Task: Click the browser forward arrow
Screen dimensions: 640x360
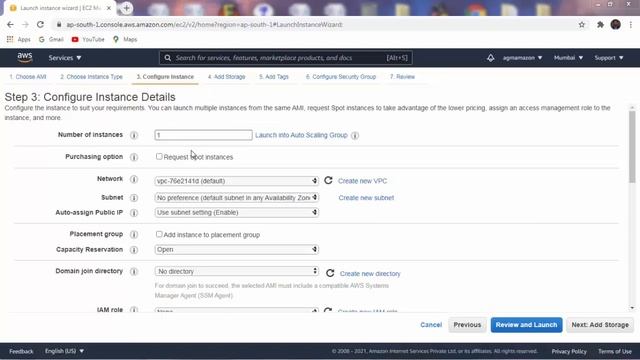Action: point(25,24)
